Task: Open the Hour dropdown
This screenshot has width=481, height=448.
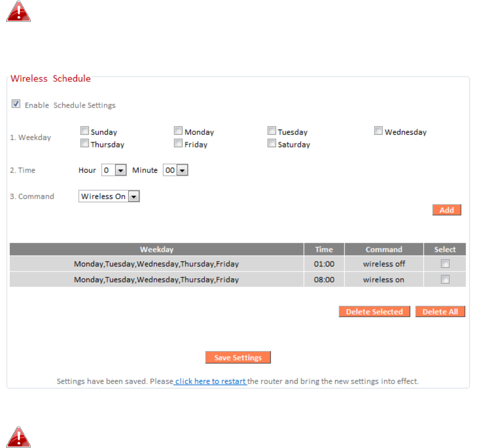Action: [x=114, y=170]
